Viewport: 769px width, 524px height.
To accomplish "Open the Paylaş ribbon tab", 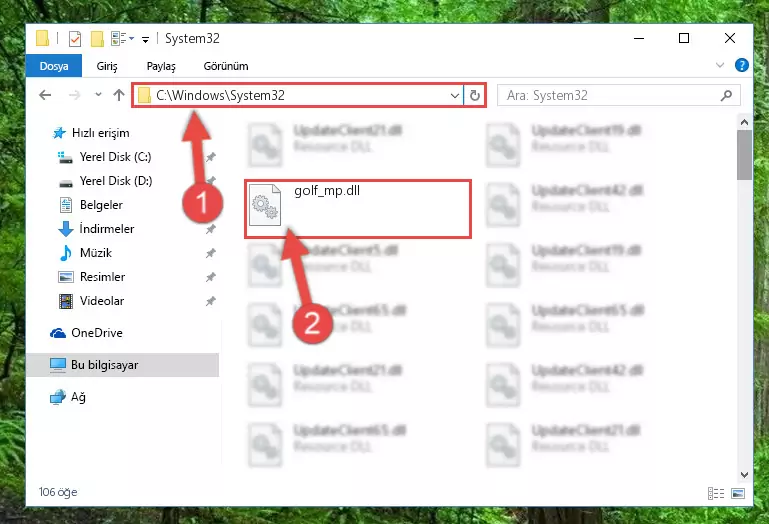I will pos(161,66).
